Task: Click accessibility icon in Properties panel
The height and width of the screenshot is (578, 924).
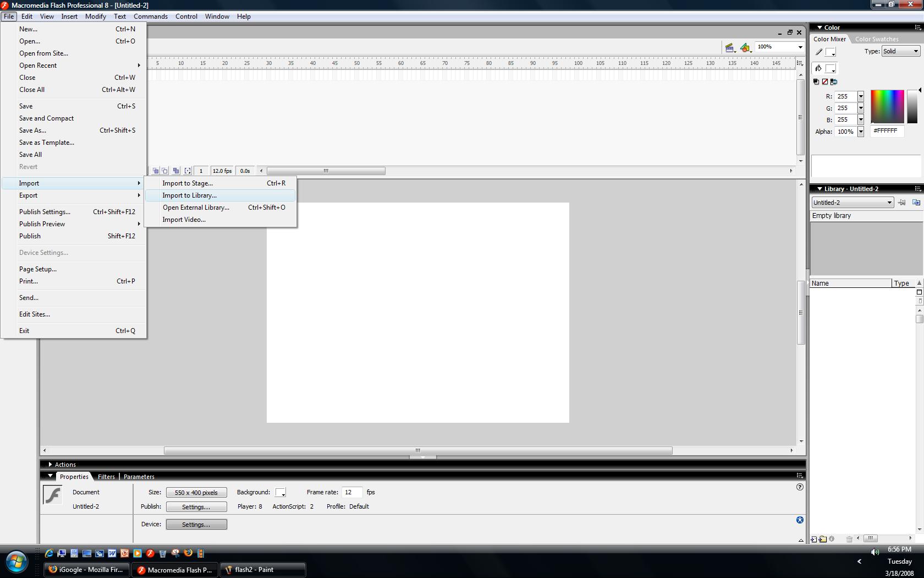Action: point(800,520)
